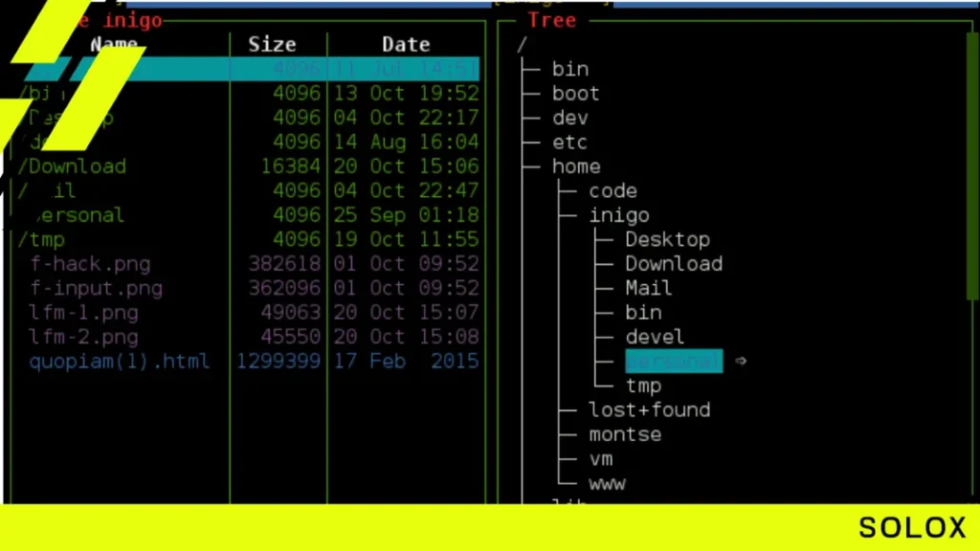Image resolution: width=980 pixels, height=551 pixels.
Task: Select highlighted personal folder in Tree
Action: tap(674, 361)
